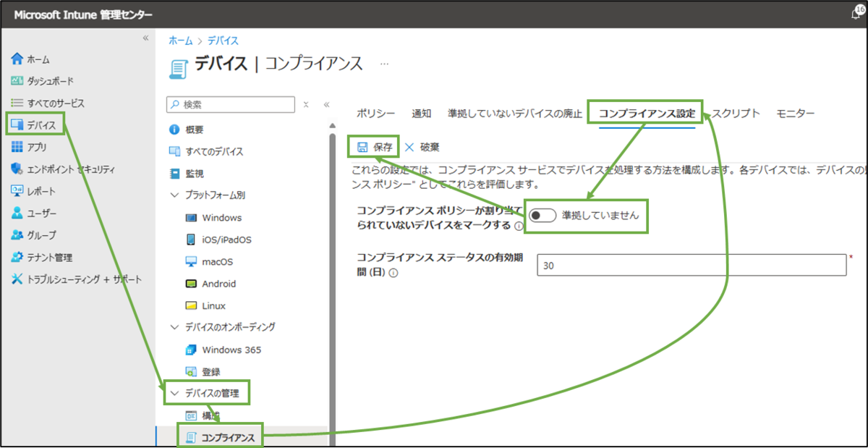Switch to the スクリプト tab
The image size is (868, 448).
click(x=736, y=114)
